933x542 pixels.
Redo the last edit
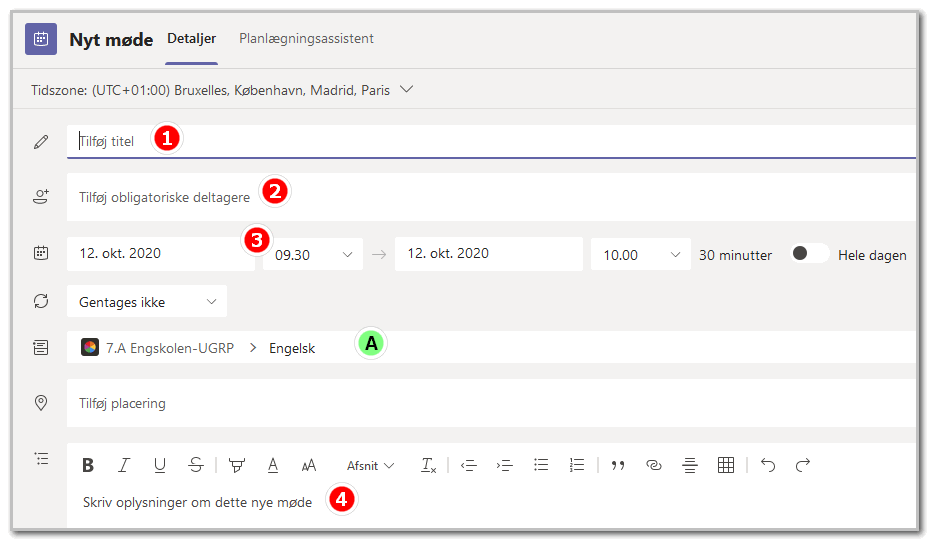[x=803, y=465]
